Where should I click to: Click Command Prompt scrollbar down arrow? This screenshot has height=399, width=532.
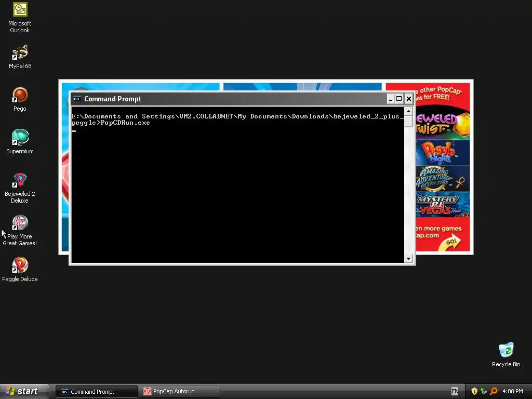tap(408, 259)
